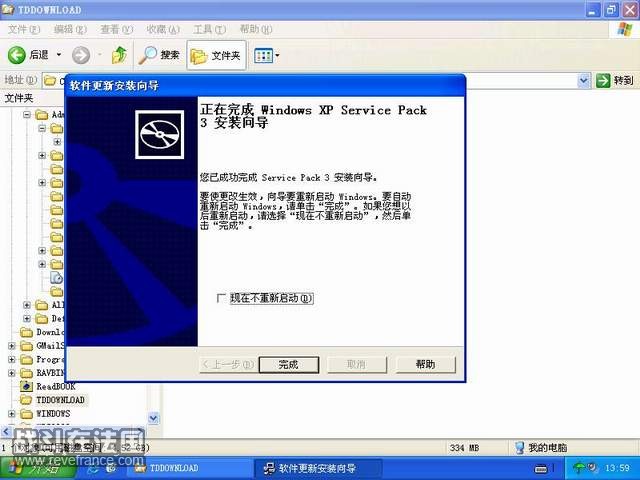Select the WINDOWS folder in tree
The height and width of the screenshot is (480, 640).
(53, 414)
